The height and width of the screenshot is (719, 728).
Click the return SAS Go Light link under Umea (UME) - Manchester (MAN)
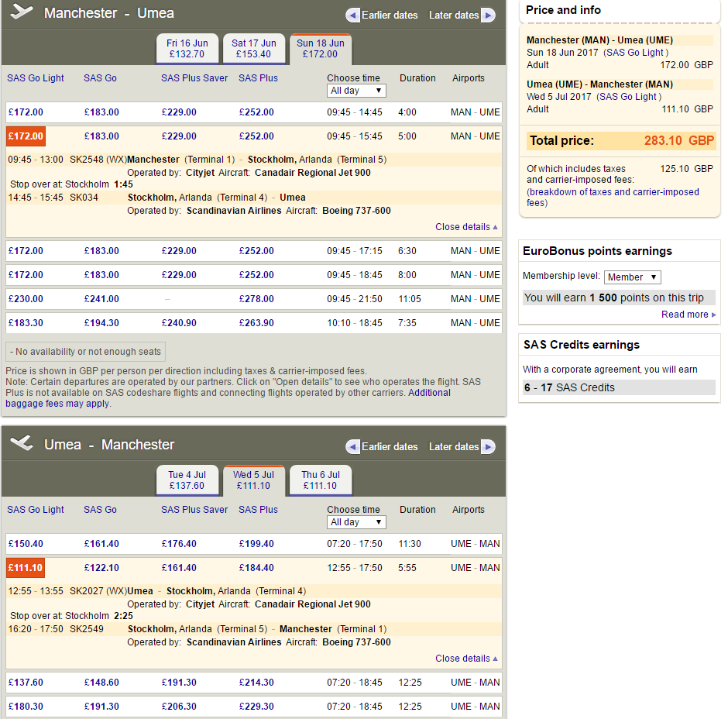click(x=628, y=97)
